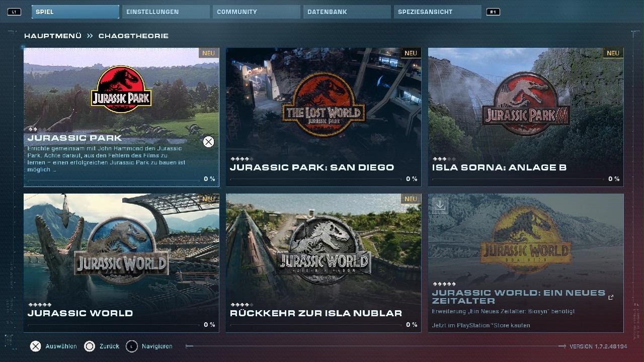Click the Auswählen cross button prompt
The image size is (644, 362).
click(53, 346)
